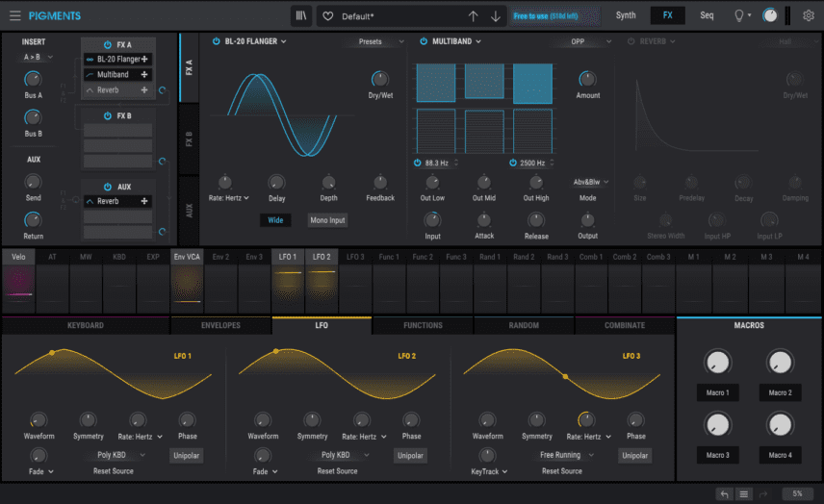Click the redo arrow in status bar
This screenshot has width=824, height=504.
click(763, 493)
